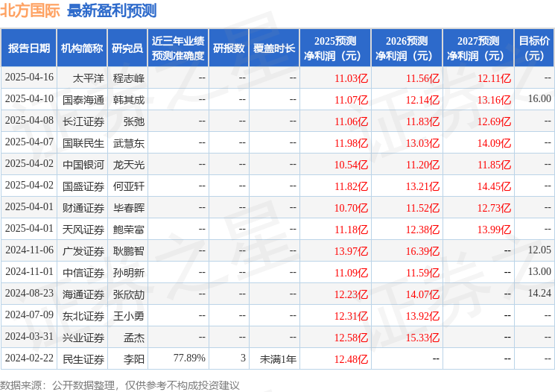Click analyst 张欣劼 cell
This screenshot has height=392, width=555.
point(129,294)
